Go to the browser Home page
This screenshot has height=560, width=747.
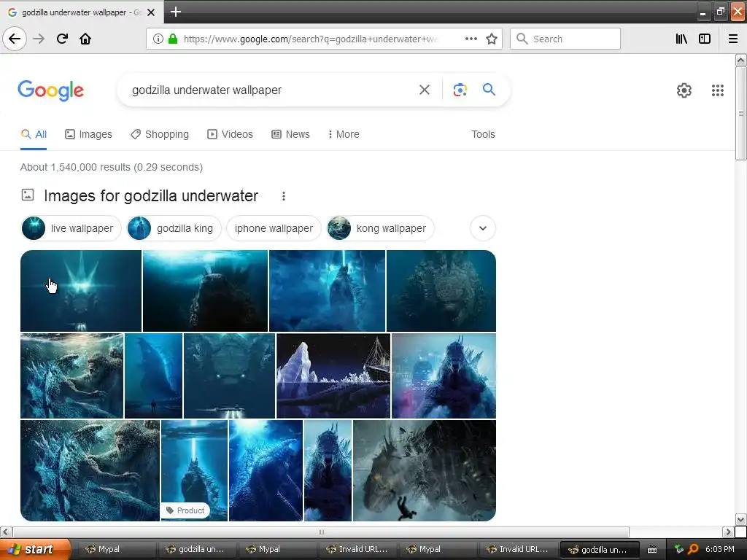85,39
